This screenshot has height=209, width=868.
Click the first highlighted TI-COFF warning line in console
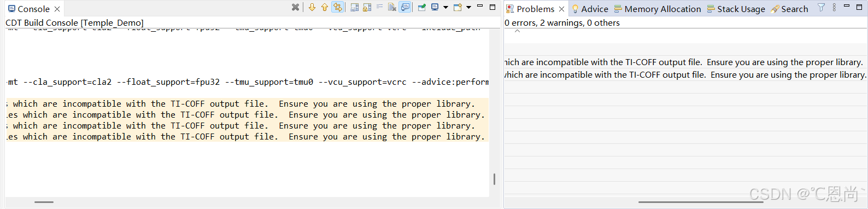coord(247,103)
